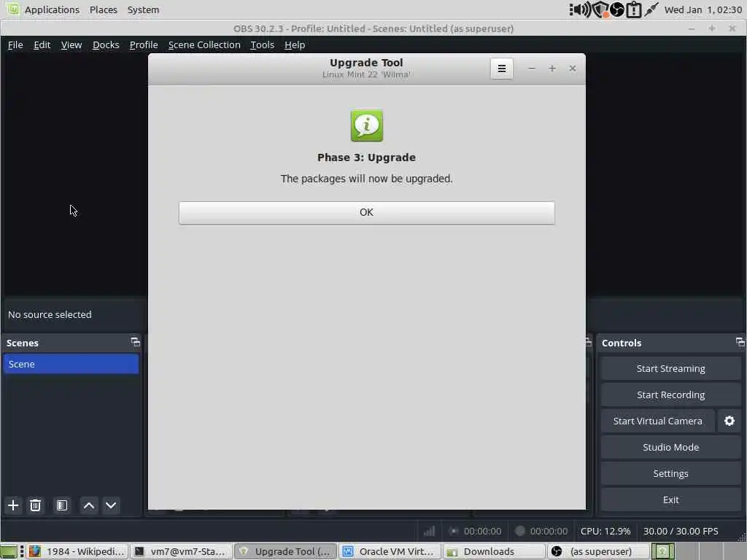
Task: Open the Applications menu in the top panel
Action: point(52,9)
